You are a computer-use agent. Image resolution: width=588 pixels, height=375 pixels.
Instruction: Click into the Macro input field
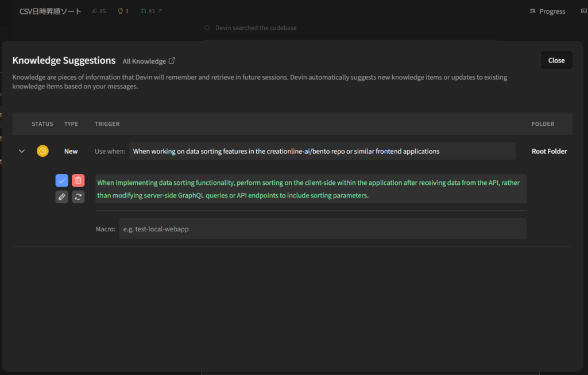tap(322, 229)
